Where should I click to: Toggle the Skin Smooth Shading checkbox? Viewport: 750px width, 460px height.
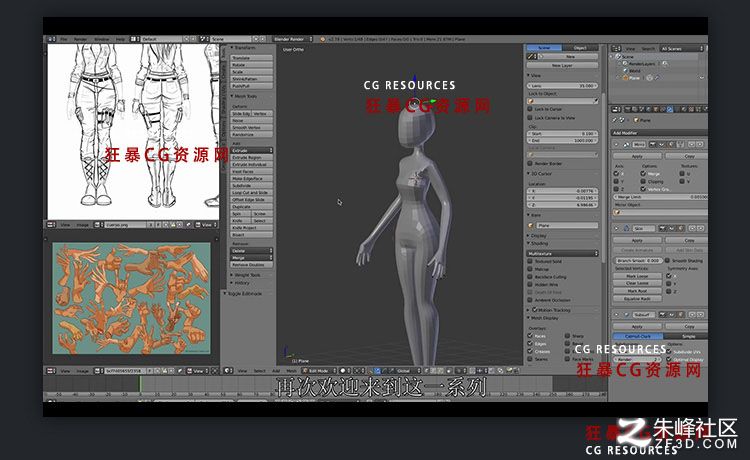(667, 261)
